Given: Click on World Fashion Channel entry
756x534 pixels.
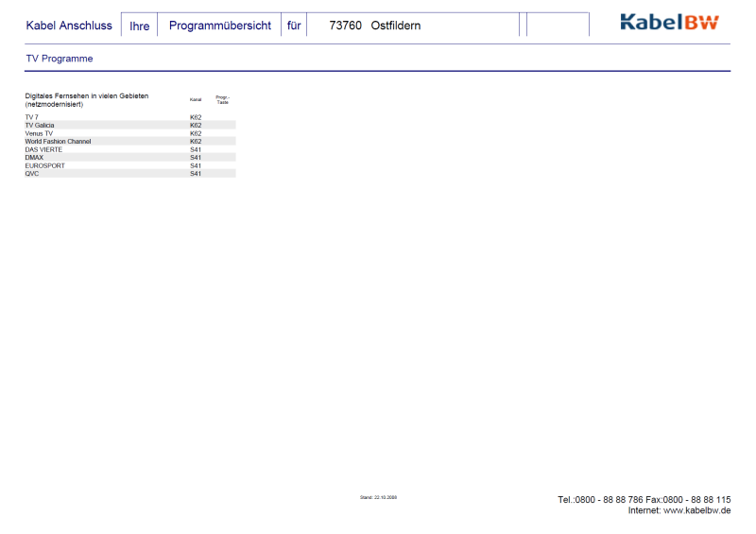Looking at the screenshot, I should tap(58, 141).
